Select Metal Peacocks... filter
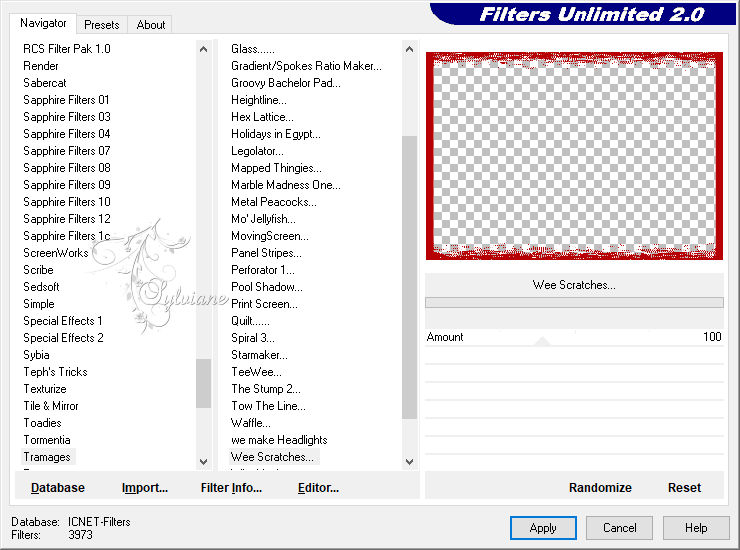This screenshot has height=550, width=740. tap(274, 202)
